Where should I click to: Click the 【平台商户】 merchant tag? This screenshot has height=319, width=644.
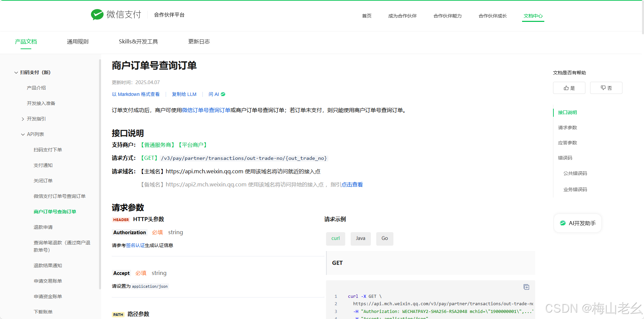pyautogui.click(x=193, y=145)
